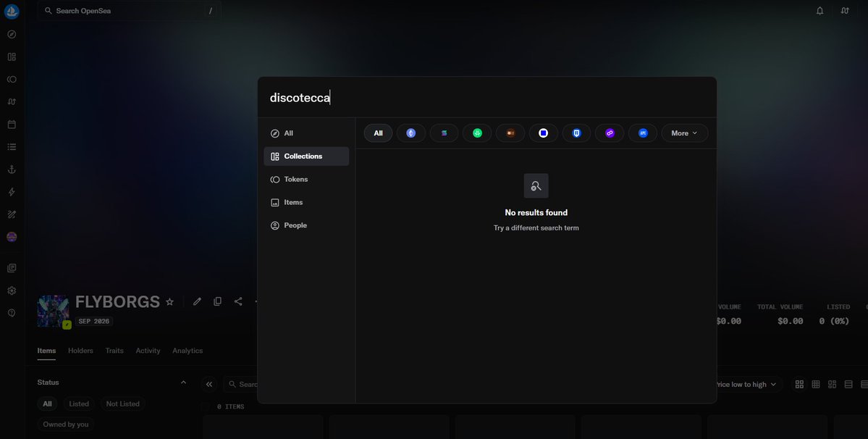This screenshot has height=439, width=868.
Task: Select Tokens category in search panel
Action: pyautogui.click(x=307, y=180)
